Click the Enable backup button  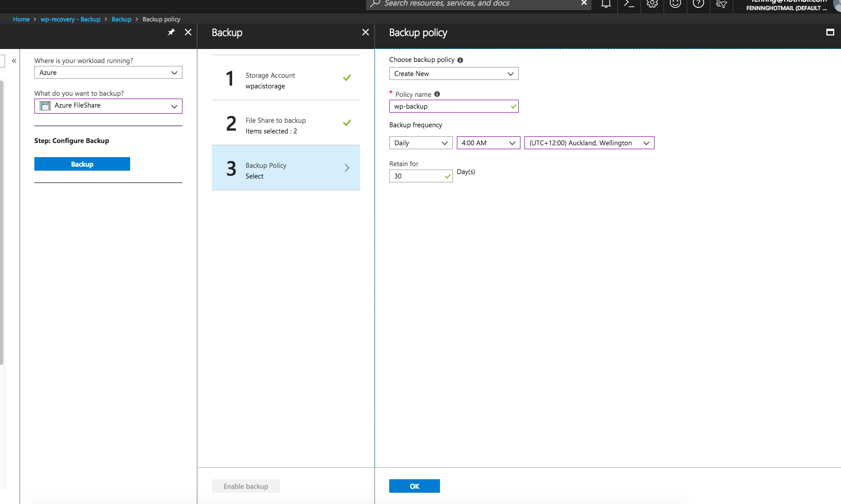point(246,486)
